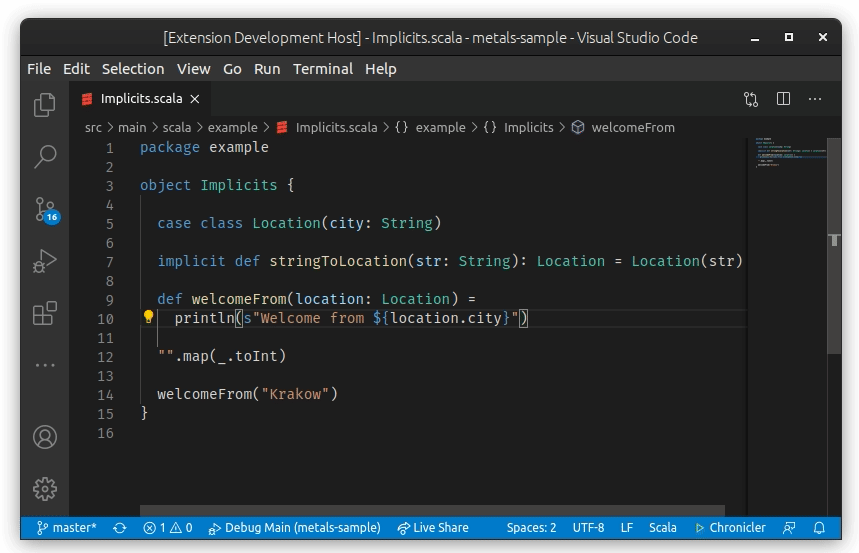Expand the scala breadcrumb folder

pos(176,128)
